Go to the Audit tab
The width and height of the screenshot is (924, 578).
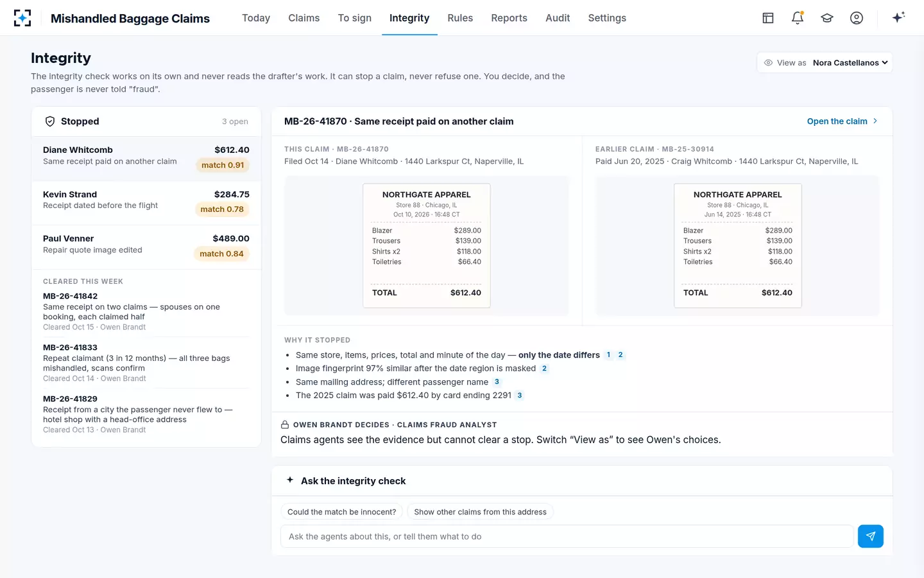(x=558, y=18)
